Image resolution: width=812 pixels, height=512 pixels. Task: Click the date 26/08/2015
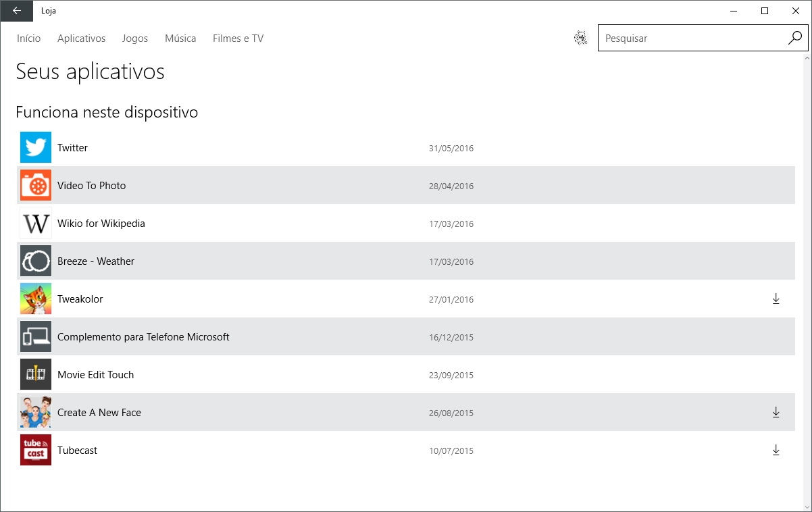point(451,413)
